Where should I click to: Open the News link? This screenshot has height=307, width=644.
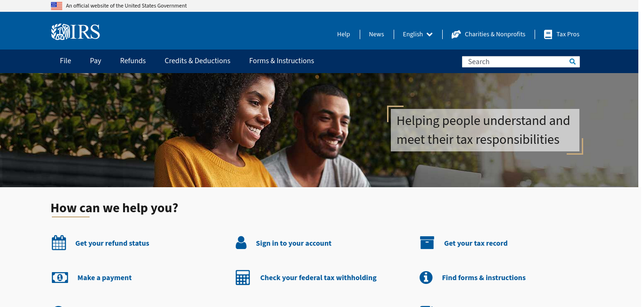point(376,34)
